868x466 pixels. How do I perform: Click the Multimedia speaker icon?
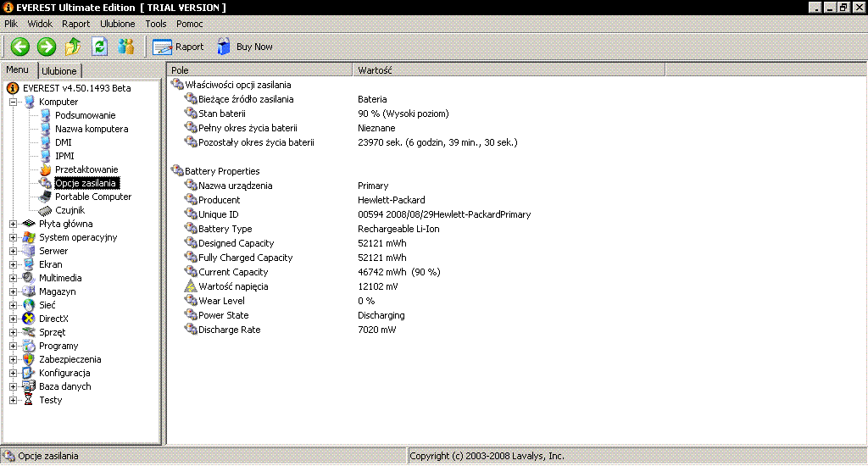click(29, 278)
